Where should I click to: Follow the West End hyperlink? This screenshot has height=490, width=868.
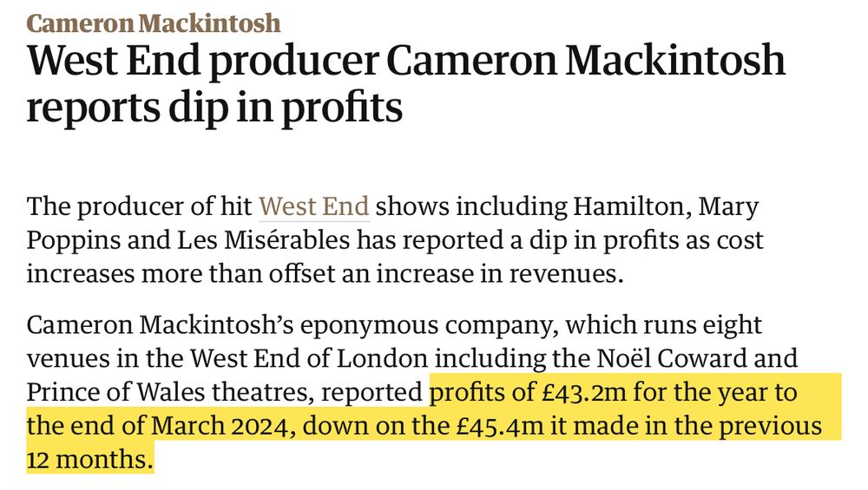314,206
